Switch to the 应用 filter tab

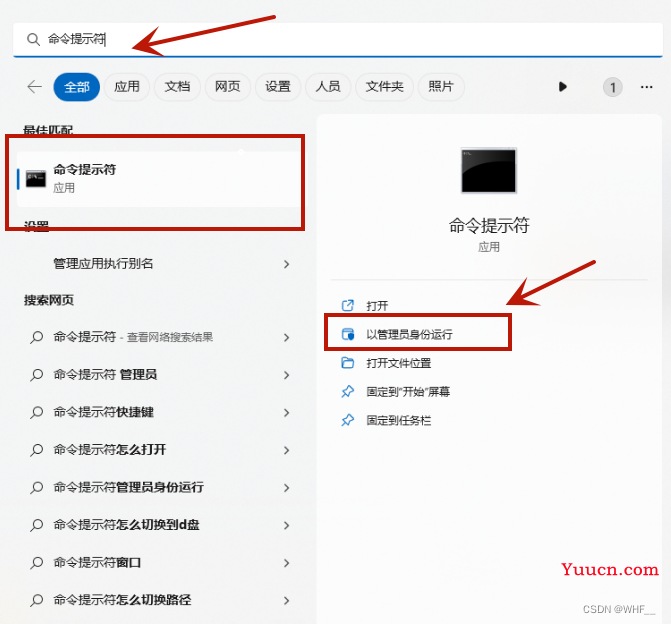click(x=127, y=87)
